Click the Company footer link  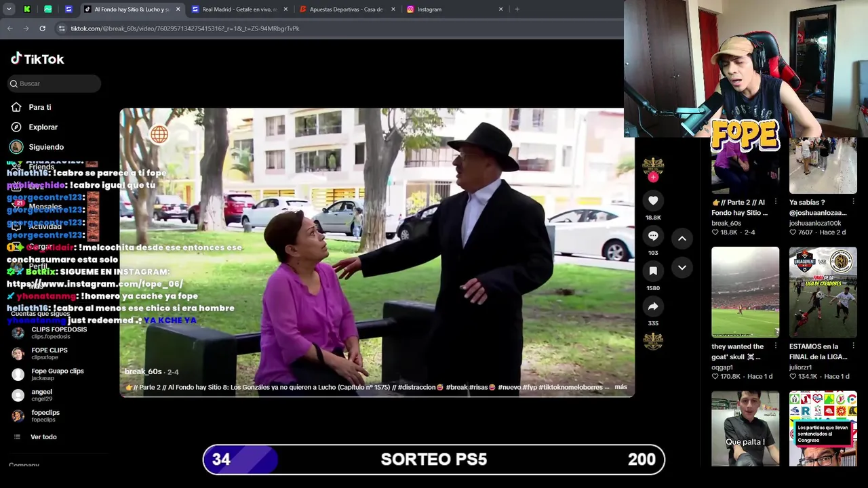[24, 465]
